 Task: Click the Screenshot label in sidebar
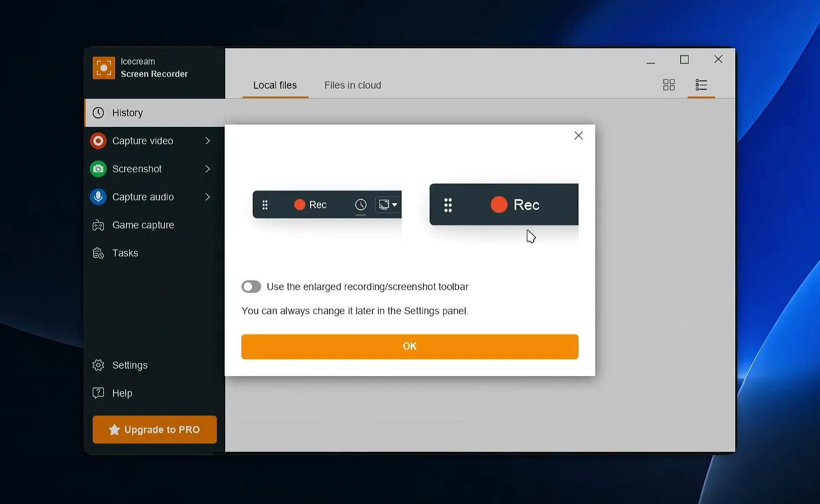(137, 169)
